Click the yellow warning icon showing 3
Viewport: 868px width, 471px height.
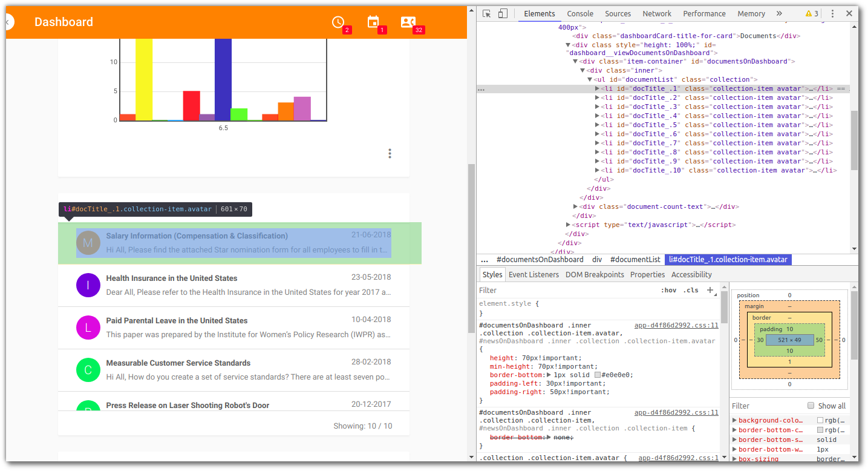tap(811, 13)
